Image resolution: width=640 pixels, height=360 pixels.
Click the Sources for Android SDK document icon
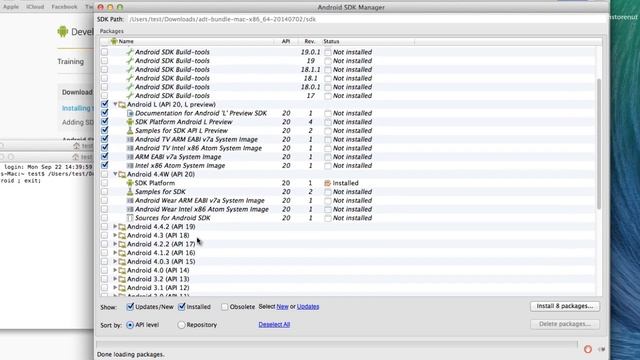[130, 218]
